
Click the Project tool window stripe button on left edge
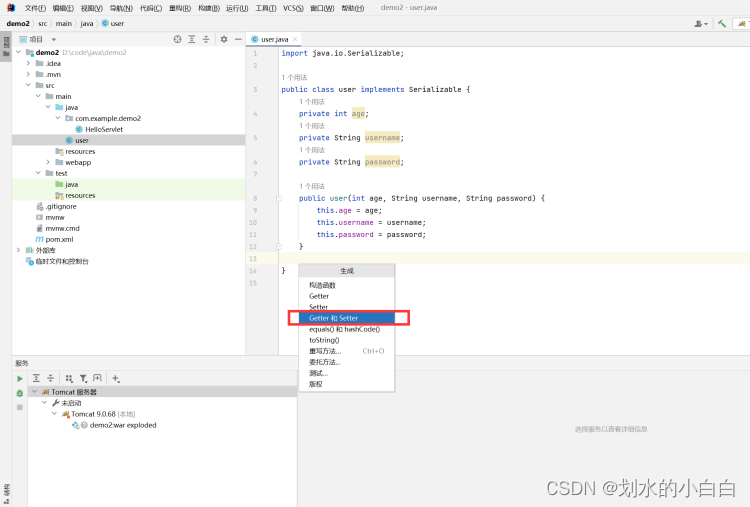(x=6, y=47)
